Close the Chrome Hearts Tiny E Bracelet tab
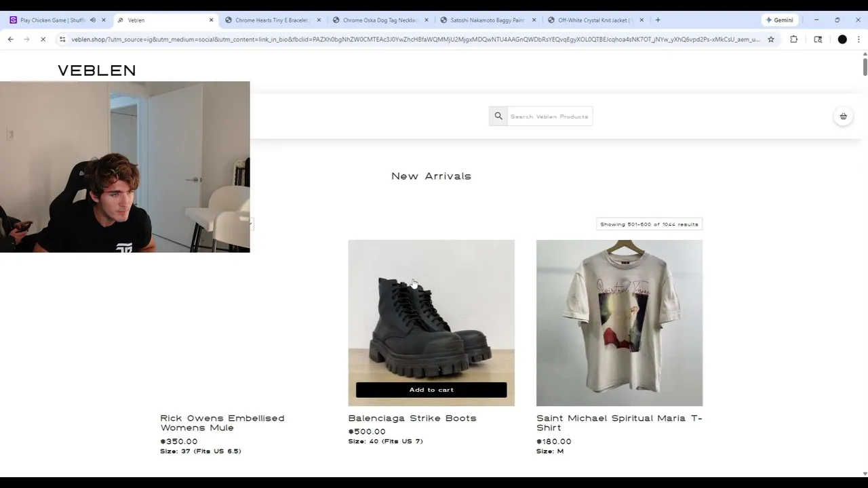 pos(319,20)
